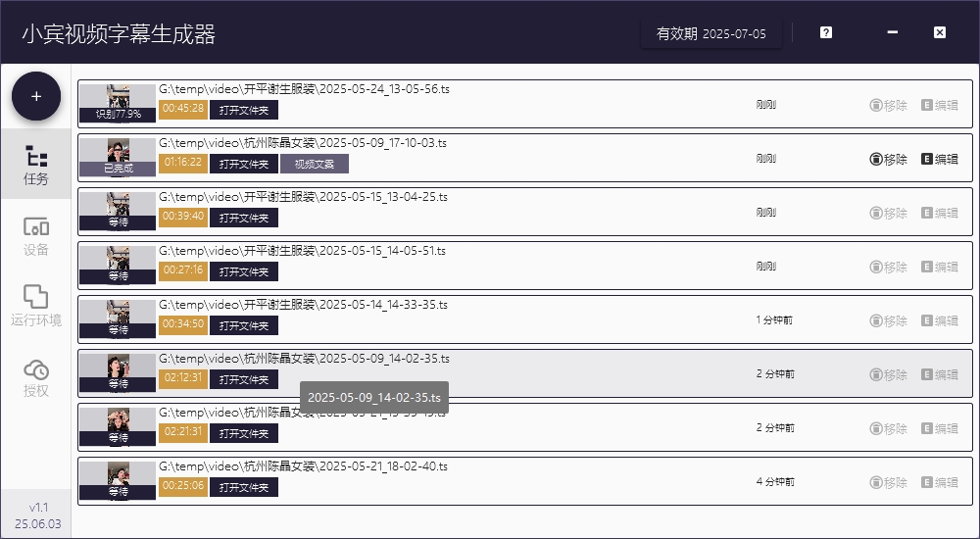Click the round add task plus button
Viewport: 980px width, 539px height.
coord(36,96)
